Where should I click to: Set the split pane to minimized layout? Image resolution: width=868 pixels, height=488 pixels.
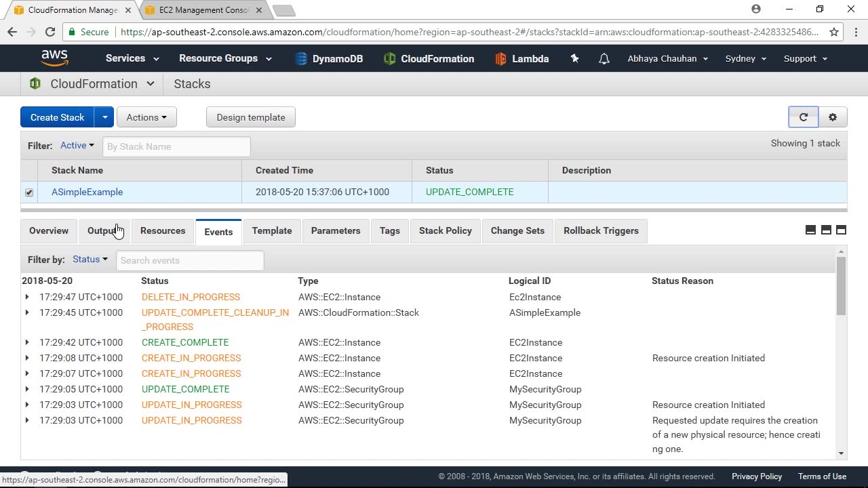pyautogui.click(x=810, y=230)
